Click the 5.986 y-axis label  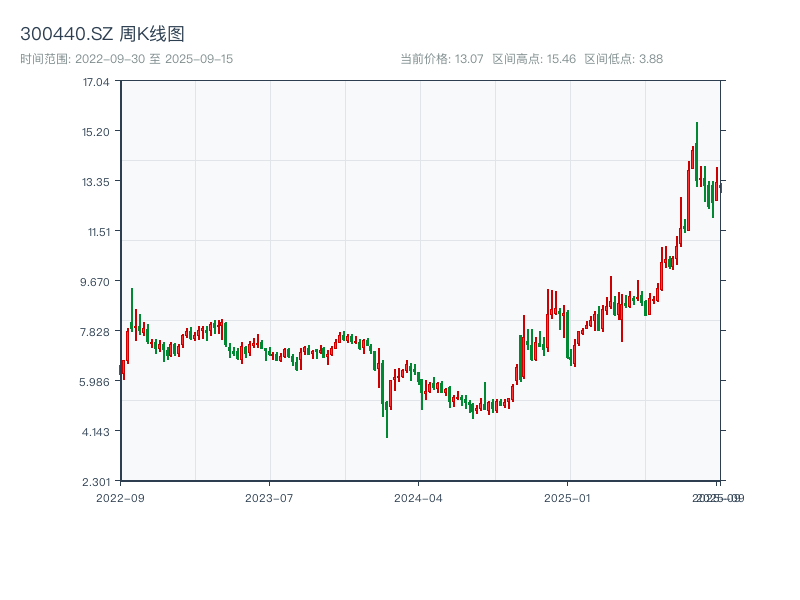(x=96, y=382)
